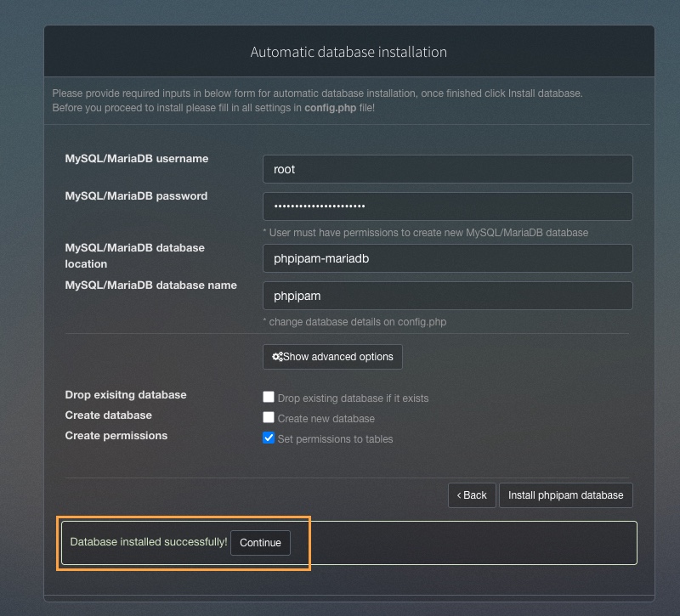Click the chevron icon on Back button
Viewport: 680px width, 616px height.
point(459,495)
